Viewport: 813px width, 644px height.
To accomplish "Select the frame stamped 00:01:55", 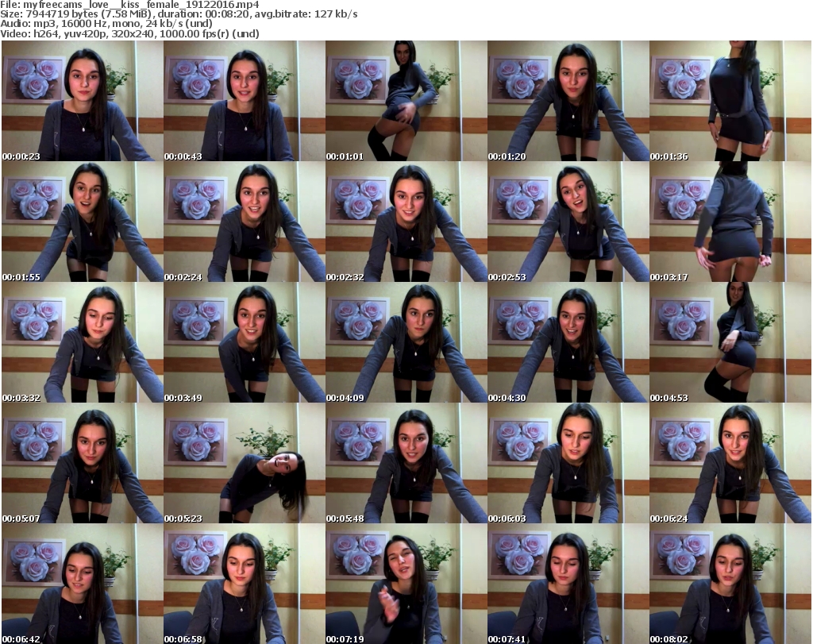I will tap(83, 222).
